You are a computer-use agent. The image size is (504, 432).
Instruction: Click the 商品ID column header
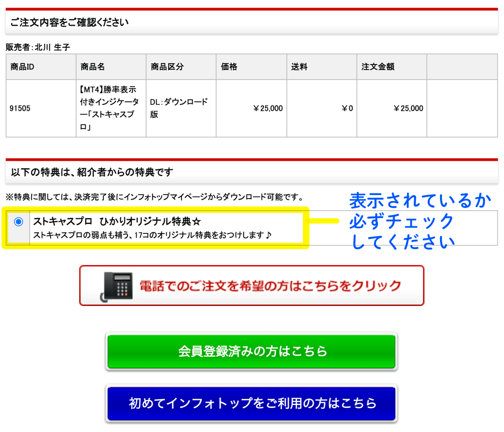tap(41, 67)
